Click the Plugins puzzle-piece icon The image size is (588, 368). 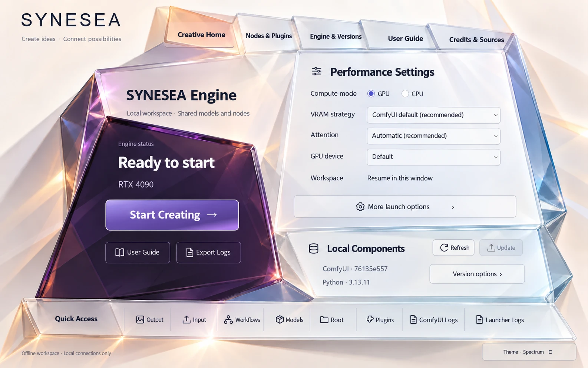(370, 319)
